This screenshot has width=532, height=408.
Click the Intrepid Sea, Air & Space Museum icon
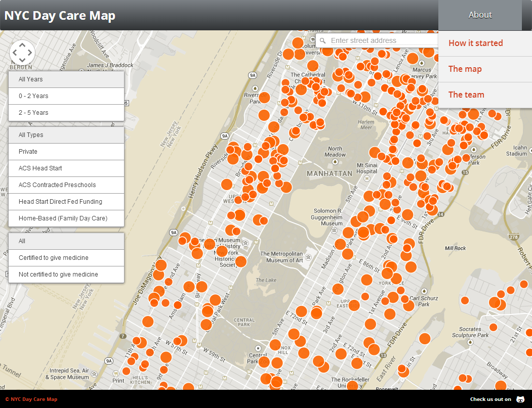(94, 374)
